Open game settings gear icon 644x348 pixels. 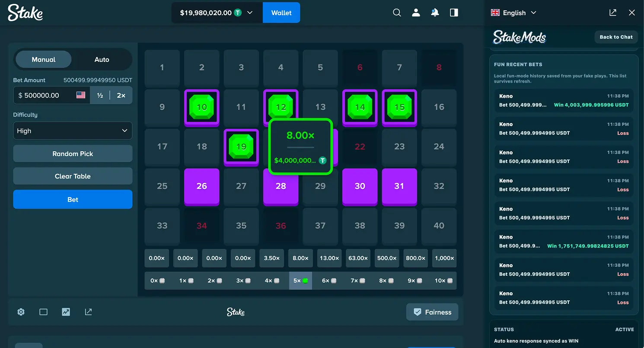coord(21,312)
